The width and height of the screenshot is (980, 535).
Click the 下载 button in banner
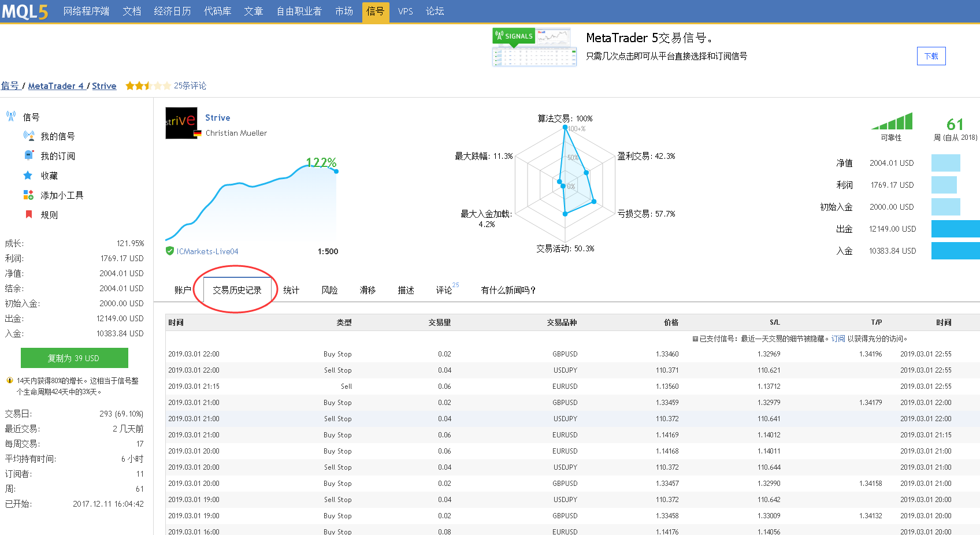[x=931, y=56]
